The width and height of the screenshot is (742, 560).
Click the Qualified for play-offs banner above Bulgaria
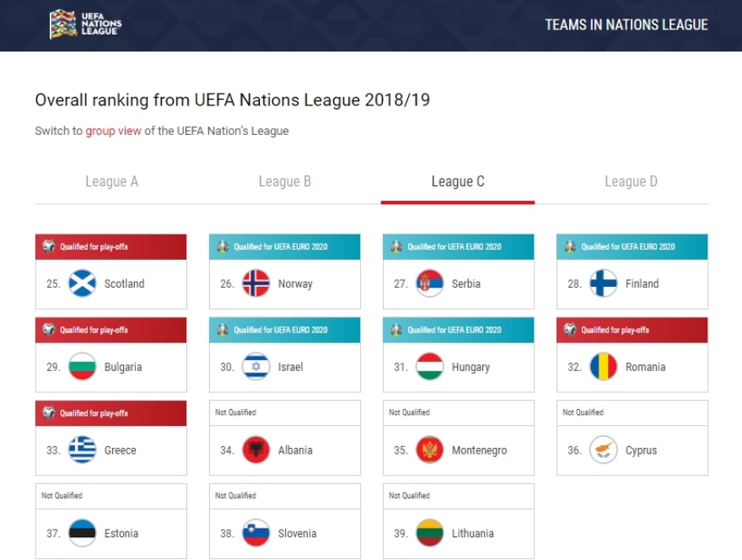111,330
